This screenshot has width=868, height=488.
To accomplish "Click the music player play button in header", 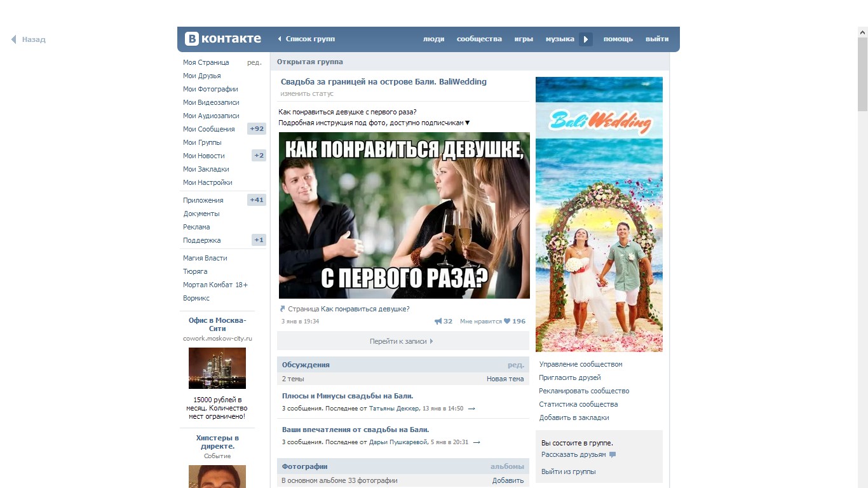I will click(x=586, y=39).
